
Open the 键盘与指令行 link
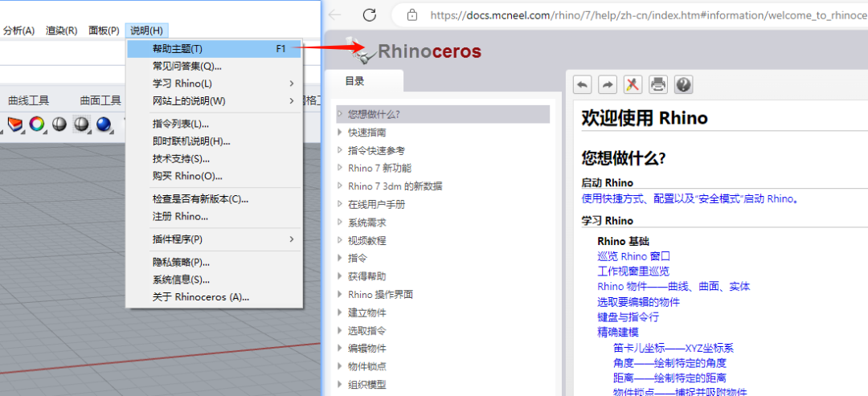coord(628,317)
